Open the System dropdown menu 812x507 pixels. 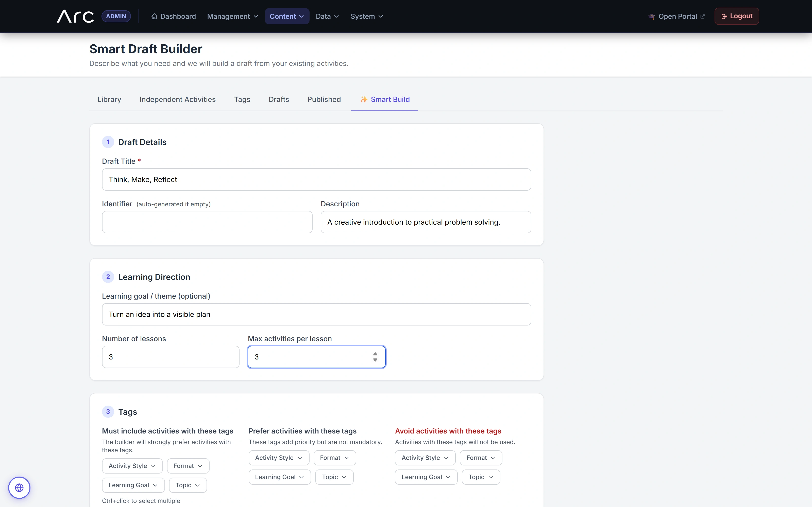pos(366,16)
